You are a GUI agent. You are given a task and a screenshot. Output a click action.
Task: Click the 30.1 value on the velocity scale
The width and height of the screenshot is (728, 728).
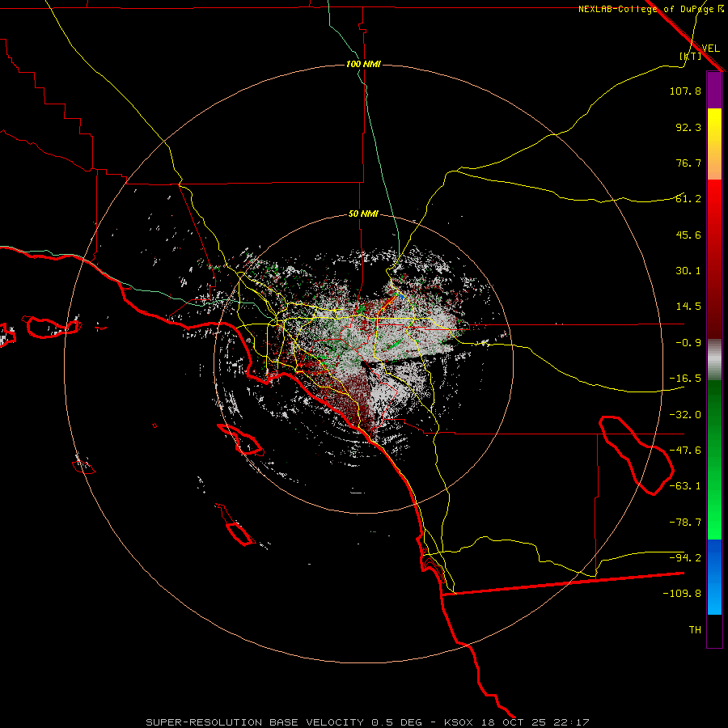coord(688,271)
